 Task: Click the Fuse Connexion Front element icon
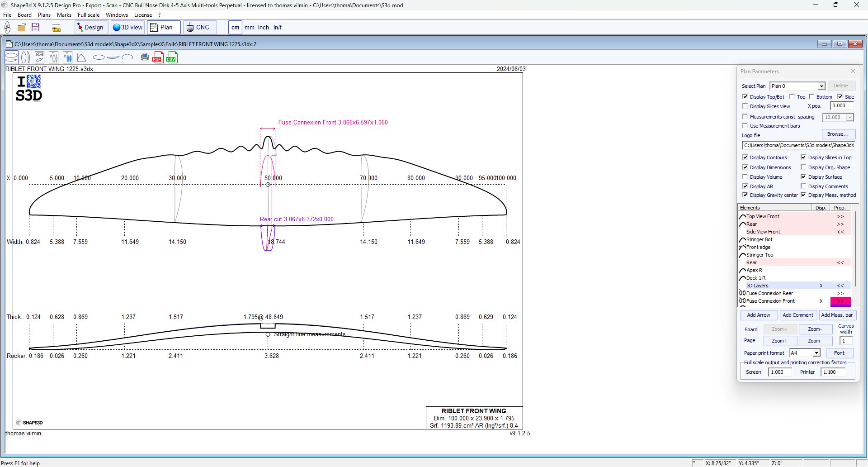pos(742,301)
